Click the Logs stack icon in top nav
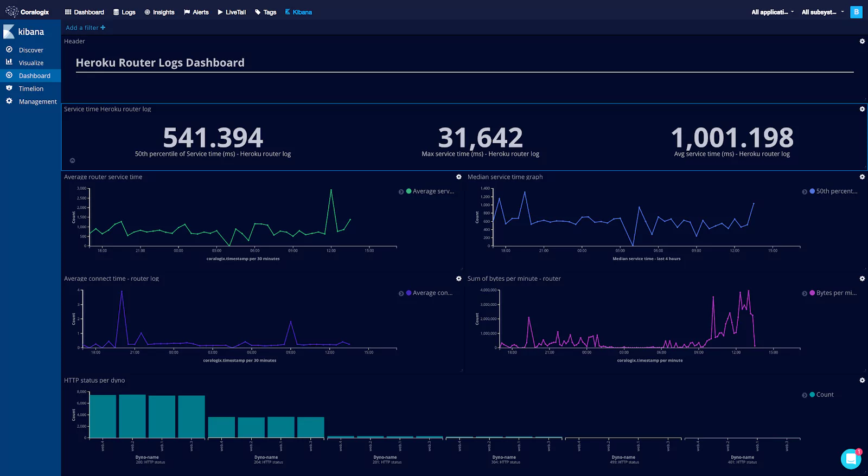The height and width of the screenshot is (476, 868). [x=116, y=12]
